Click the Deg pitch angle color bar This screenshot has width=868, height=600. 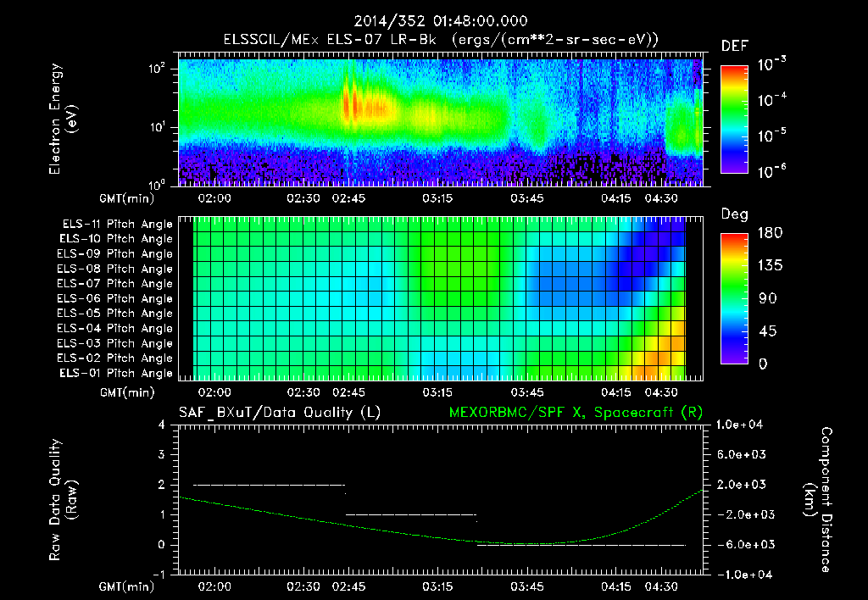734,298
